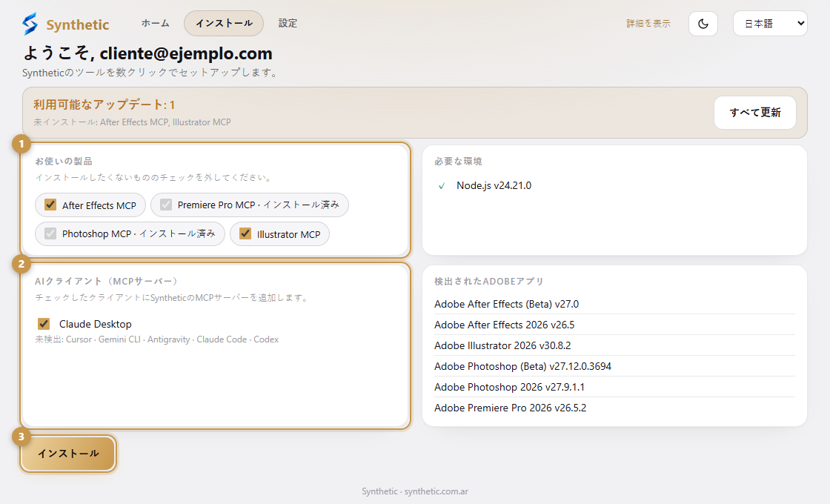Click the Illustrator MCP chip label
Image resolution: width=830 pixels, height=504 pixels.
[x=288, y=234]
